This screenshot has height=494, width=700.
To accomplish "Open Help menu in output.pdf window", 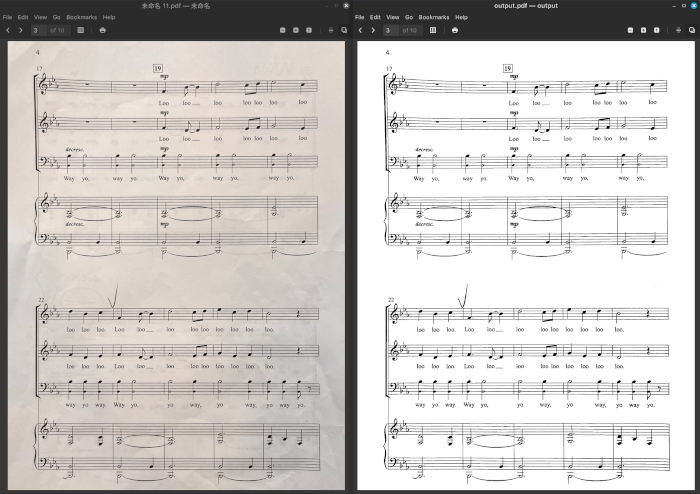I will pyautogui.click(x=461, y=17).
